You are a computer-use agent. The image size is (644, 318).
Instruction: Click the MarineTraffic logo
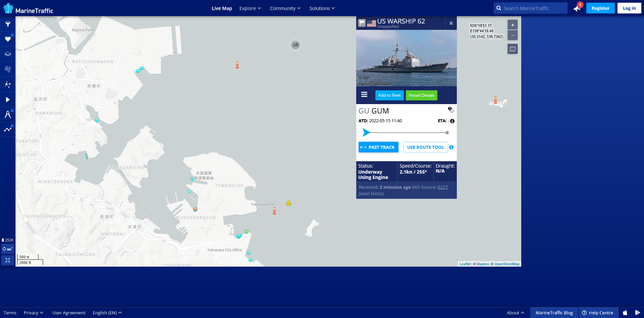tap(28, 8)
